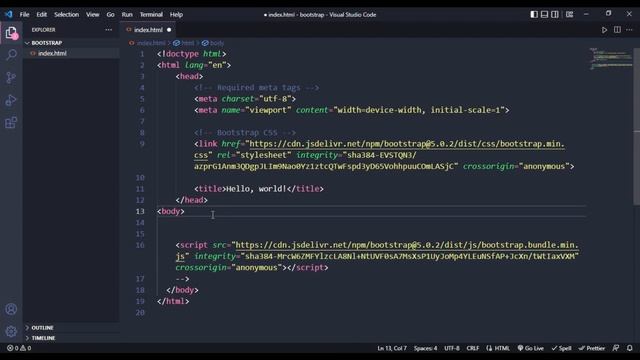Split the editor to the right

coord(617,30)
